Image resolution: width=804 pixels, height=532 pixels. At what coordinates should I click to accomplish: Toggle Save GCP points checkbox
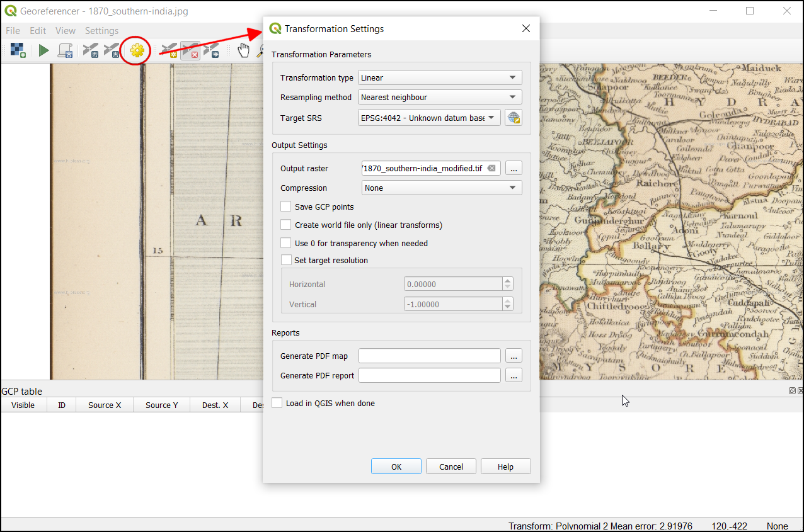tap(286, 207)
